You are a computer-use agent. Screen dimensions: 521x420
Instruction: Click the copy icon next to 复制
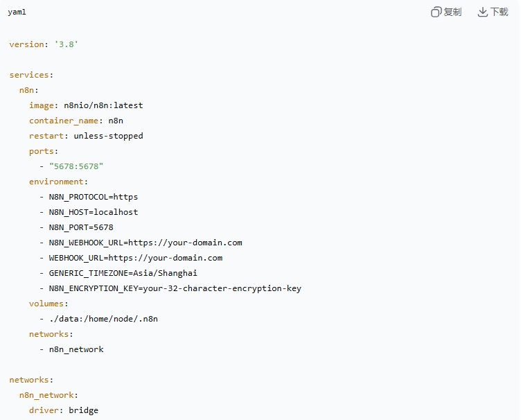tap(436, 12)
